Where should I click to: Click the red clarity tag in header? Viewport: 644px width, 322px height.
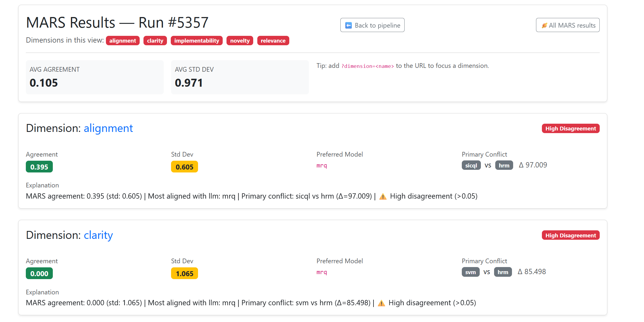pyautogui.click(x=155, y=41)
